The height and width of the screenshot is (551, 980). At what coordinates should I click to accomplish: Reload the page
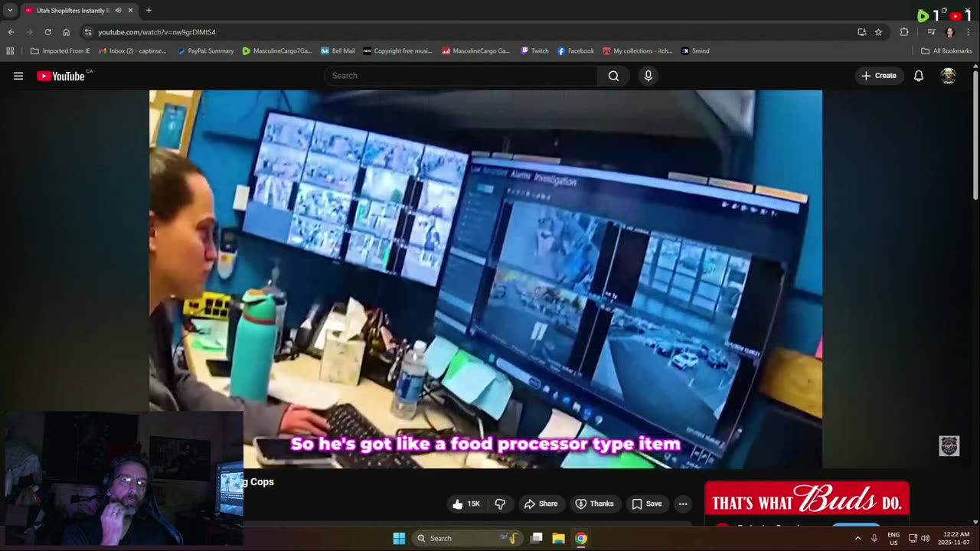(47, 32)
